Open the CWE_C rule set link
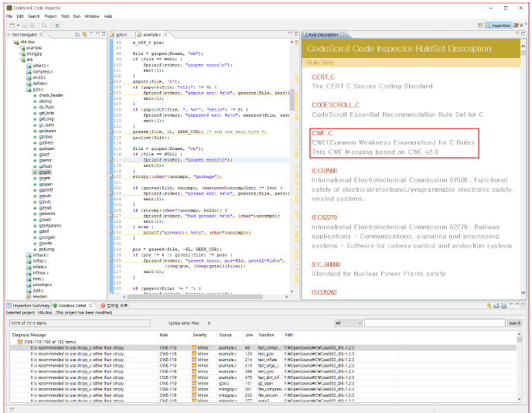The width and height of the screenshot is (532, 413). 322,133
